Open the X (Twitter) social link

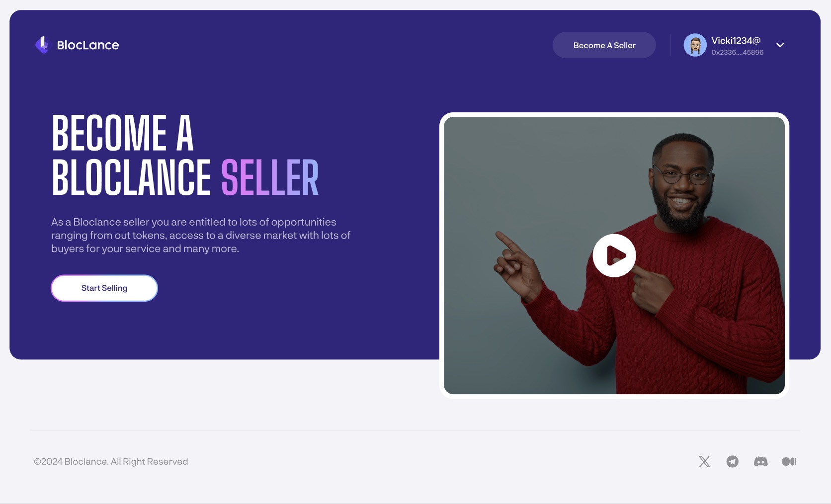pyautogui.click(x=704, y=461)
